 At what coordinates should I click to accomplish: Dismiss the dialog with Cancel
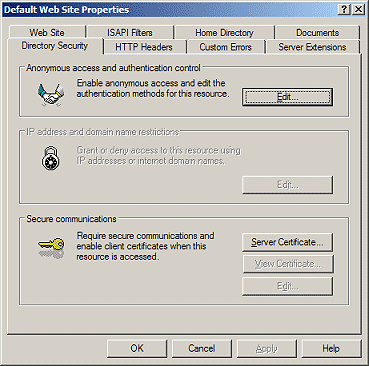tap(202, 348)
